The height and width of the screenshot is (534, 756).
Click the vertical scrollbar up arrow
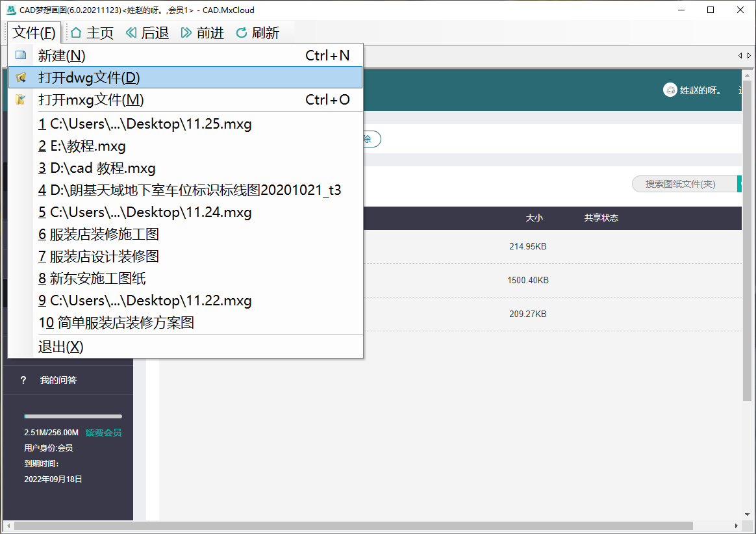tap(748, 76)
